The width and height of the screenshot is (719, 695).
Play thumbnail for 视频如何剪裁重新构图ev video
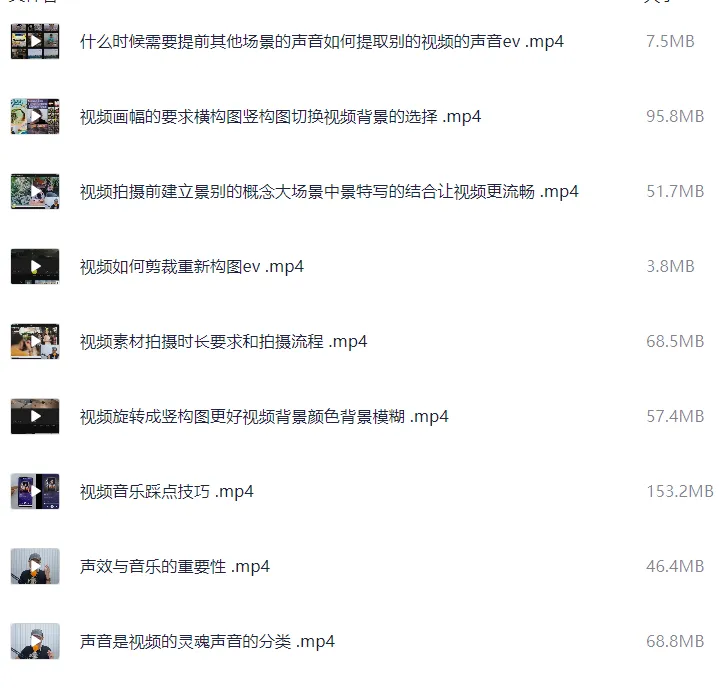[35, 266]
